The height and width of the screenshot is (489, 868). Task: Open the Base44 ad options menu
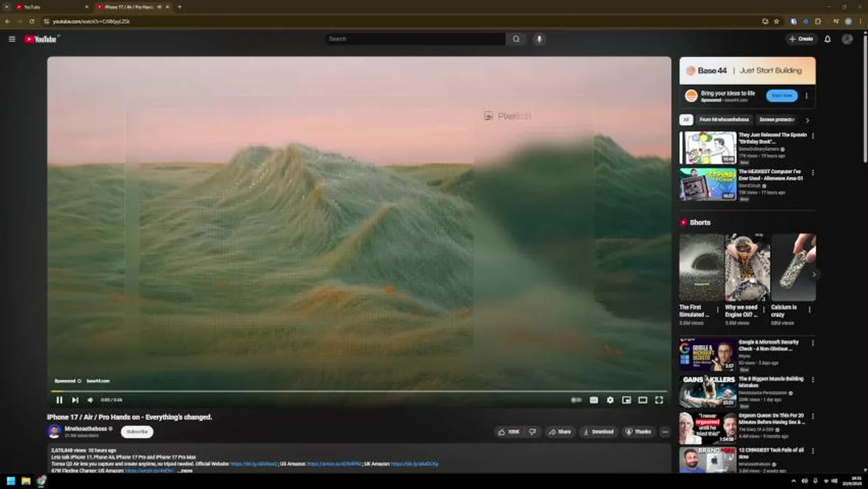pyautogui.click(x=807, y=96)
